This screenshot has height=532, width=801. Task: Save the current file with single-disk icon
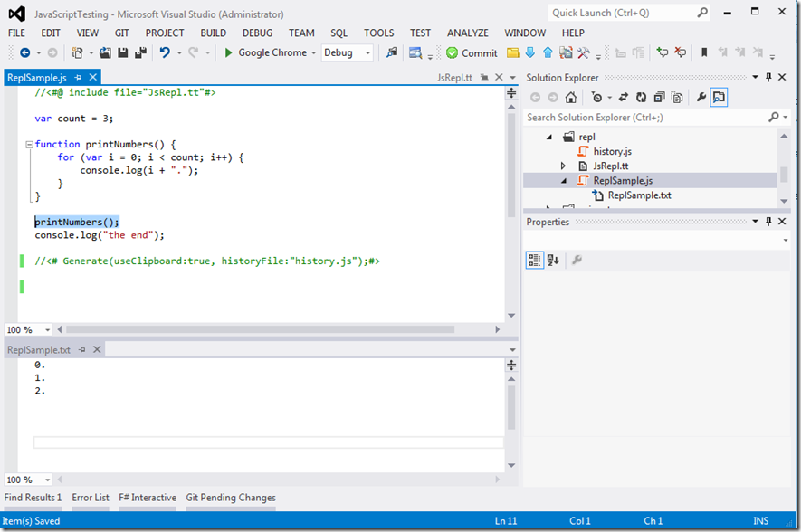point(122,52)
